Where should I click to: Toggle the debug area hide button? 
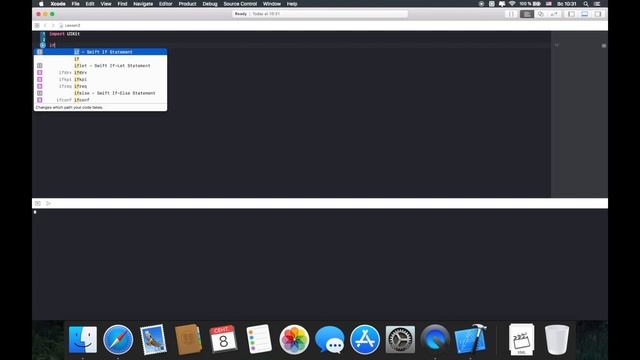tap(38, 203)
